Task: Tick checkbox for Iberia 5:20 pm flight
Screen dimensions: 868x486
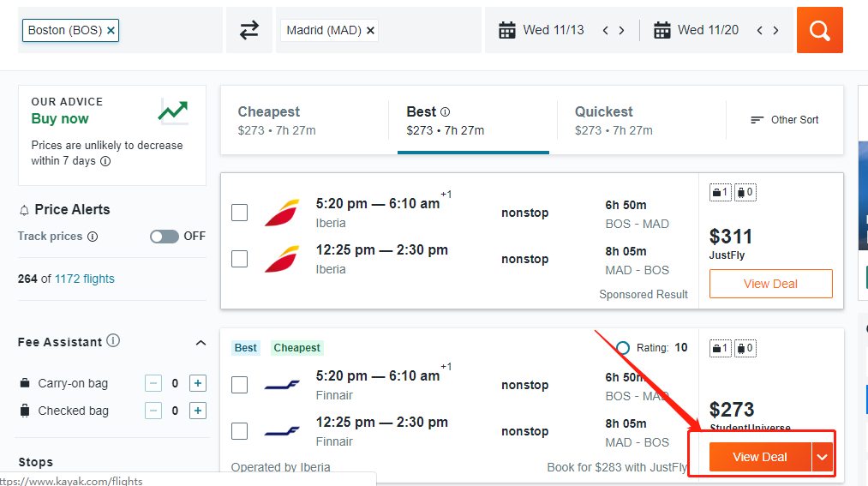Action: [239, 213]
